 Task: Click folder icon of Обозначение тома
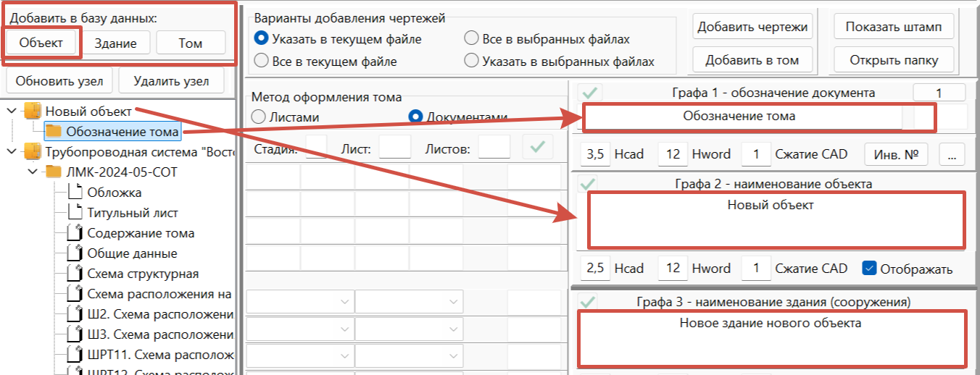pyautogui.click(x=54, y=131)
